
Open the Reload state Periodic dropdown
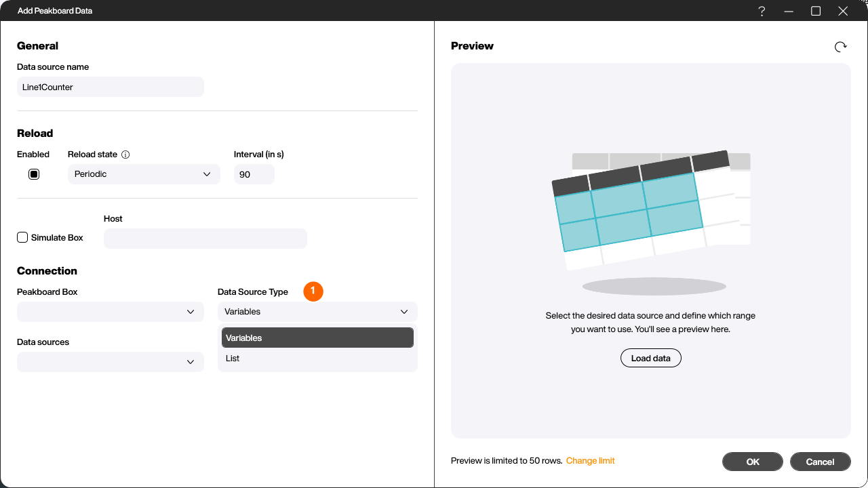click(144, 174)
